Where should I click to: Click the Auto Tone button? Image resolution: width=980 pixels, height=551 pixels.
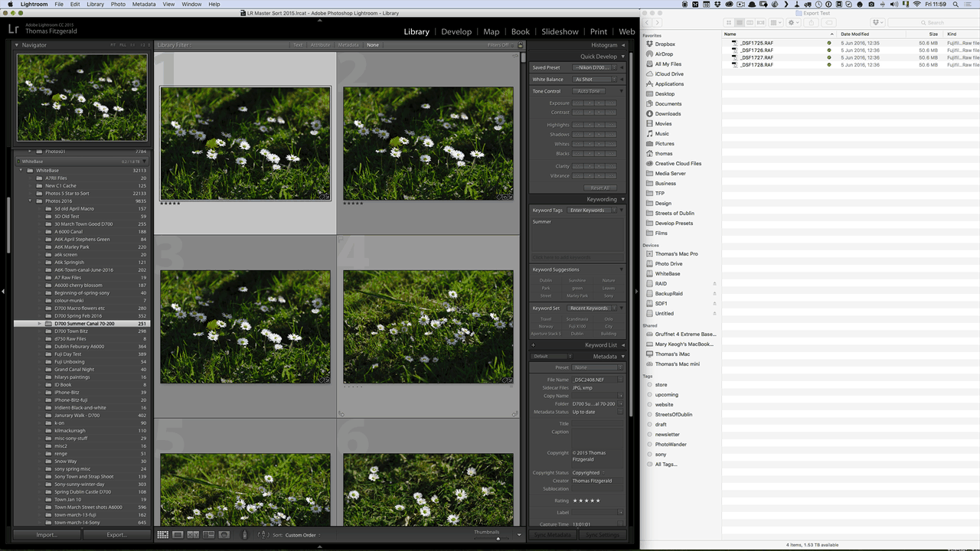coord(589,91)
